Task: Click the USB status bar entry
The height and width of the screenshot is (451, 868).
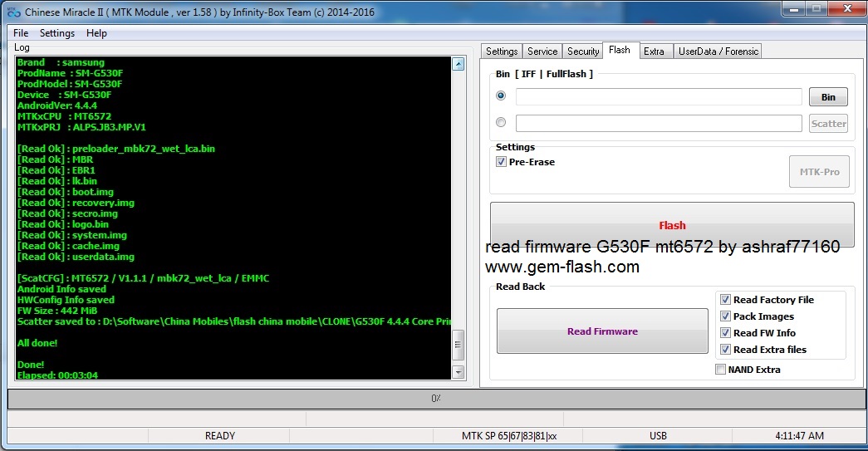Action: tap(658, 436)
